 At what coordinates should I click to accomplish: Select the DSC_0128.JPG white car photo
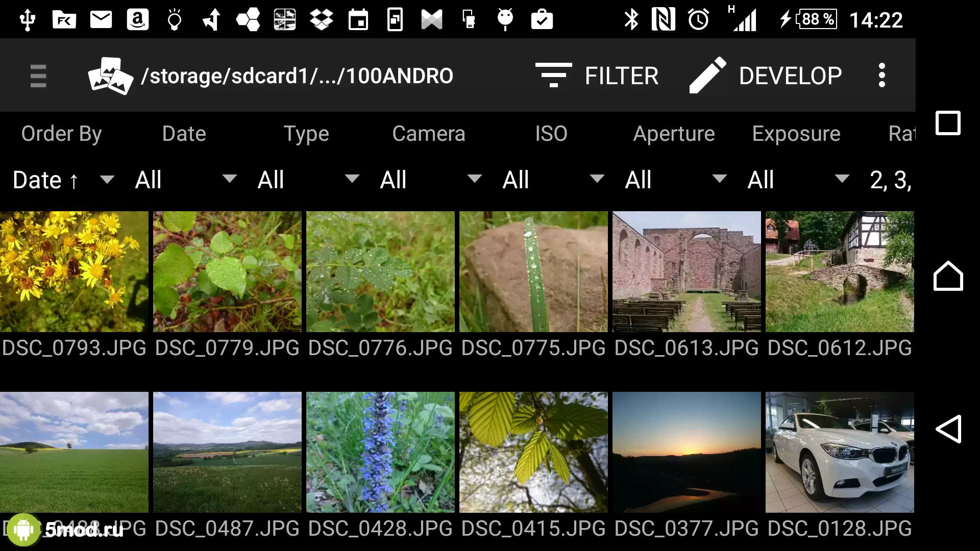point(840,452)
